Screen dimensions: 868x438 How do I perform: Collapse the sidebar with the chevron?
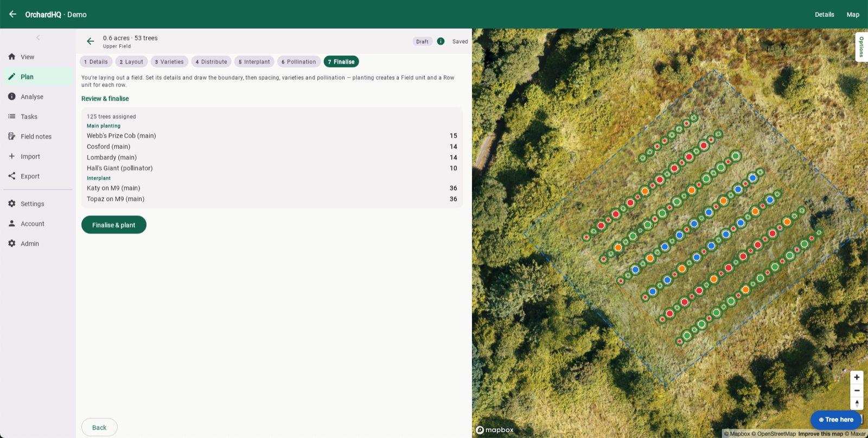38,37
